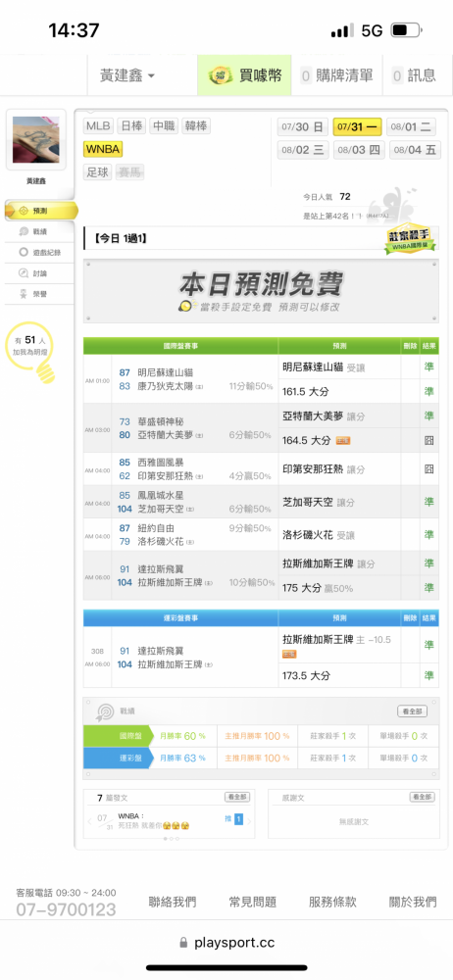Screen dimensions: 453x980
Task: Click the 175 大分 prediction
Action: click(x=318, y=588)
